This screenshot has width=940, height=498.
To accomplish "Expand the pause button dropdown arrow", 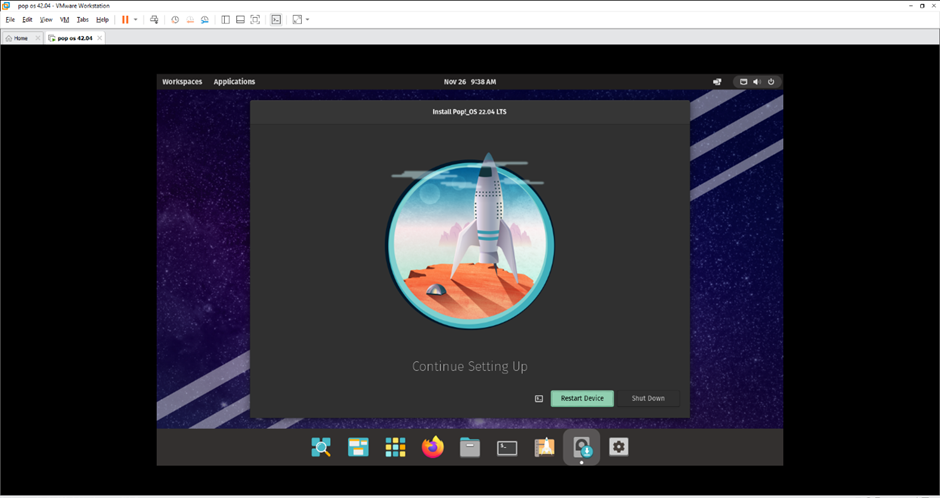I will [136, 19].
